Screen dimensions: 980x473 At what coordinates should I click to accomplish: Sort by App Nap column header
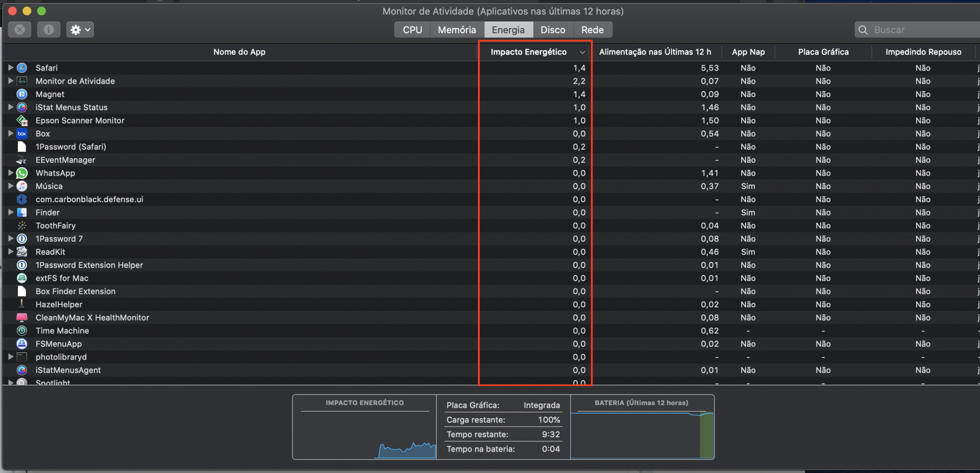click(748, 52)
